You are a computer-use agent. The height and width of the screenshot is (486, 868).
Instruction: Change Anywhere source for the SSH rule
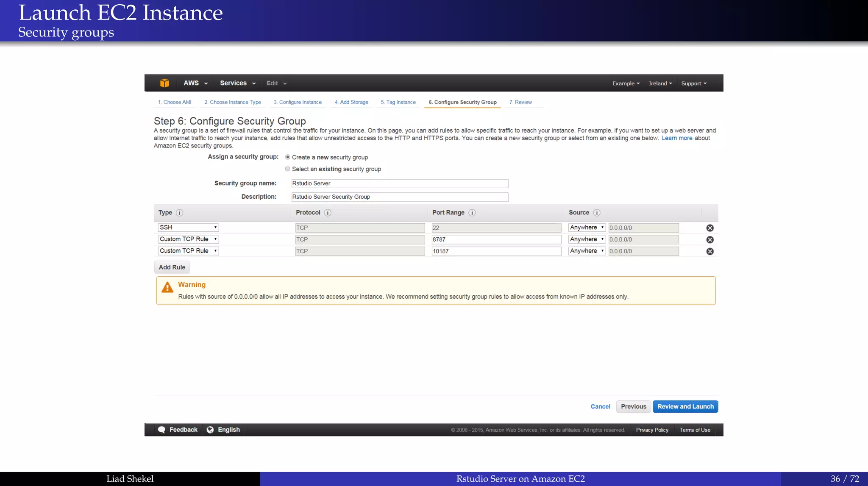coord(587,228)
